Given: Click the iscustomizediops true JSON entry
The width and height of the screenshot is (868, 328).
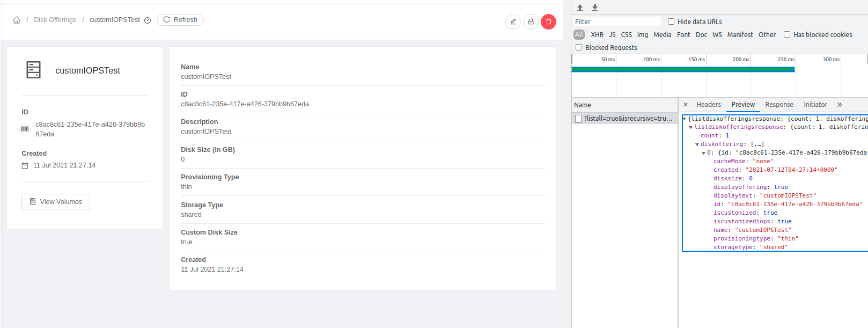Looking at the screenshot, I should pyautogui.click(x=752, y=222).
